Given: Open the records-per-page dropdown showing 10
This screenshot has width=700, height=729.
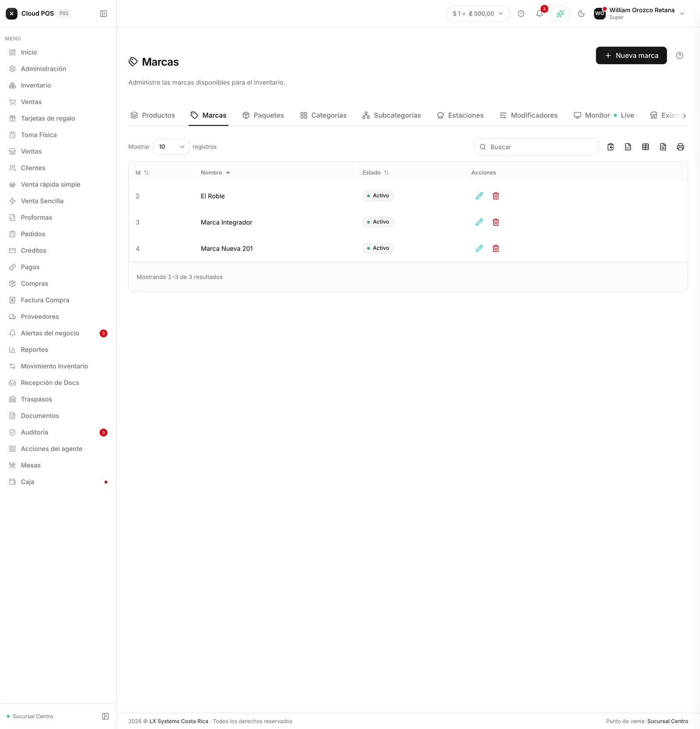Looking at the screenshot, I should (171, 147).
